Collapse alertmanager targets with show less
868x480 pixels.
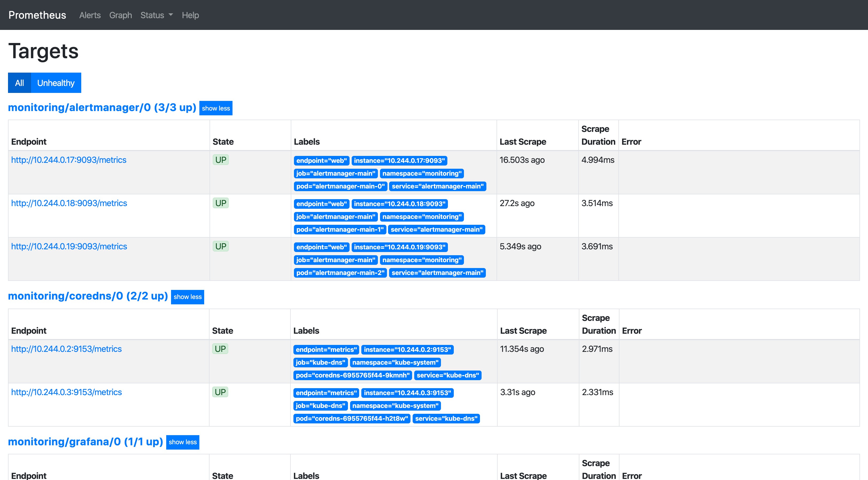tap(216, 108)
